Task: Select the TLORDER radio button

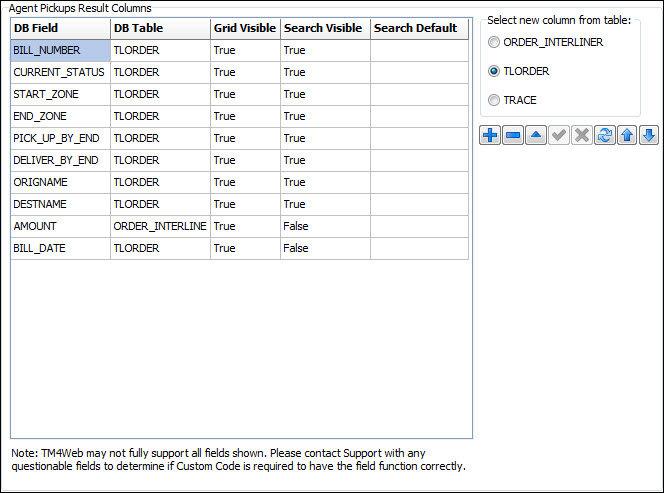Action: pyautogui.click(x=494, y=71)
